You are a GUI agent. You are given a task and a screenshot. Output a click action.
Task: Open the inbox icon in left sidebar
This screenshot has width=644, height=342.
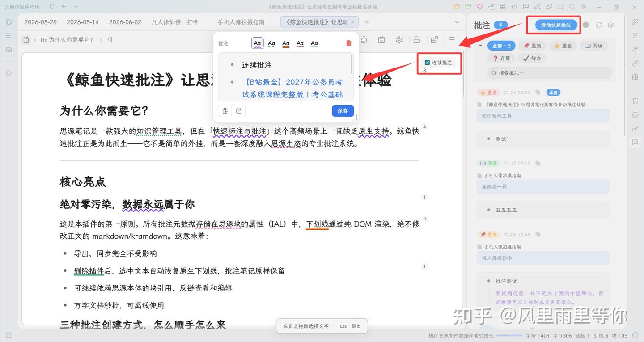coord(8,50)
